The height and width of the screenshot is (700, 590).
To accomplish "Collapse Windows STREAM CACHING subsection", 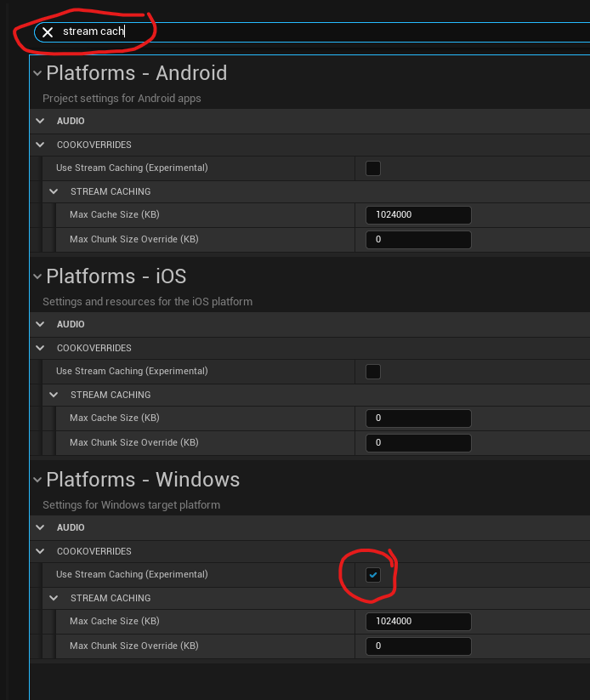I will coord(54,598).
